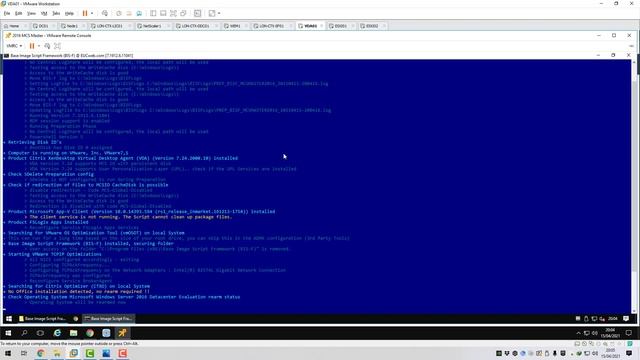Click the console view icon in toolbar

(198, 13)
